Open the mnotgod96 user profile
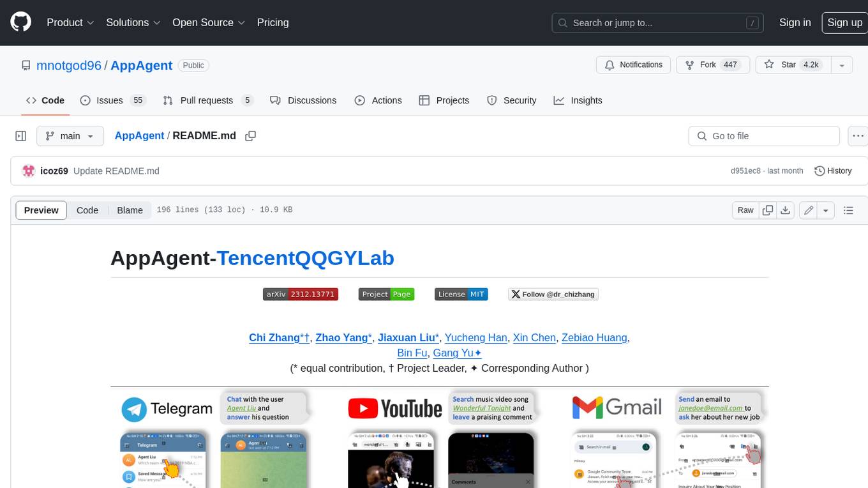Screen dimensions: 868x488 tap(69, 65)
